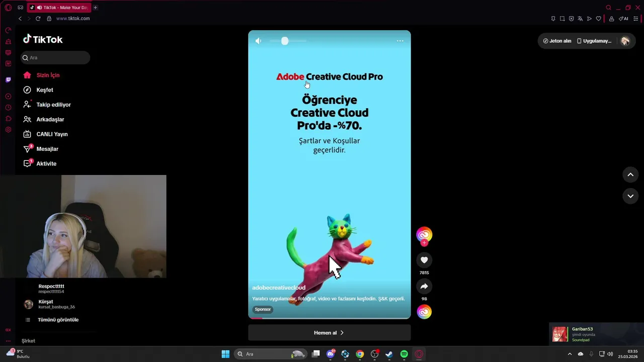
Task: Follow adobecreativecloud with plus badge
Action: (424, 243)
